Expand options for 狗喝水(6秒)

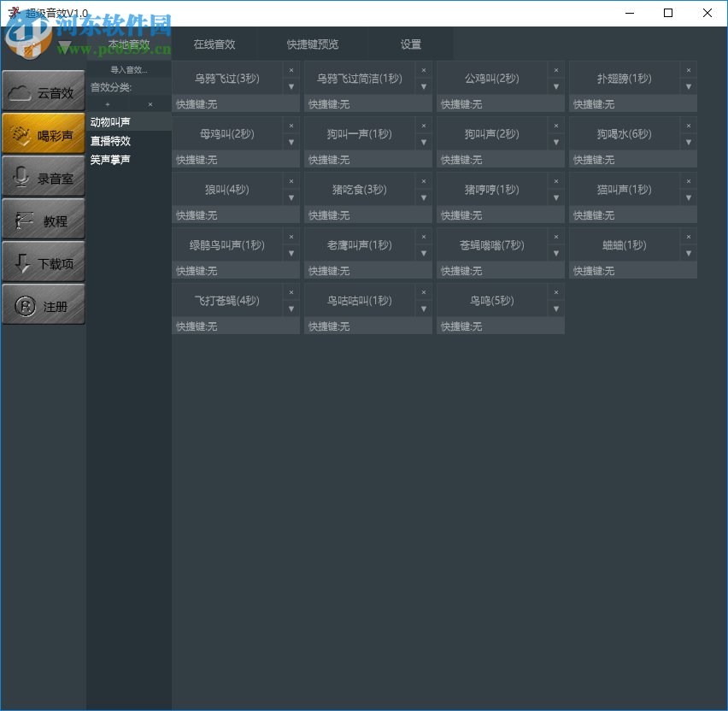[689, 142]
